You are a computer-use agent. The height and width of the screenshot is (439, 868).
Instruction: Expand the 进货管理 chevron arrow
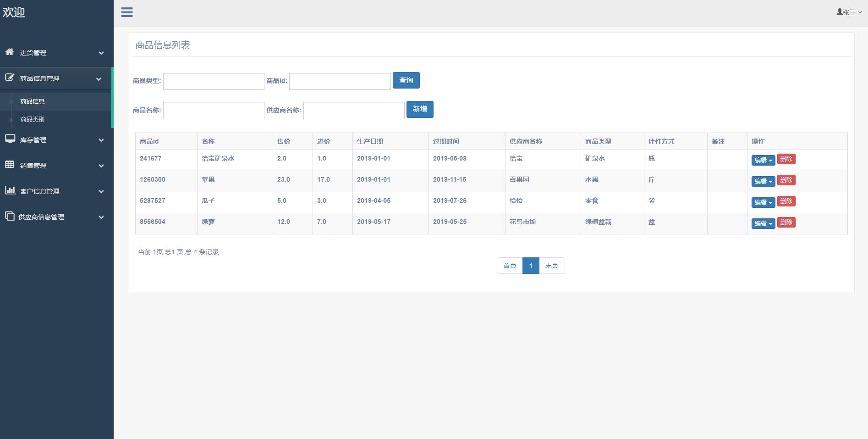[101, 53]
